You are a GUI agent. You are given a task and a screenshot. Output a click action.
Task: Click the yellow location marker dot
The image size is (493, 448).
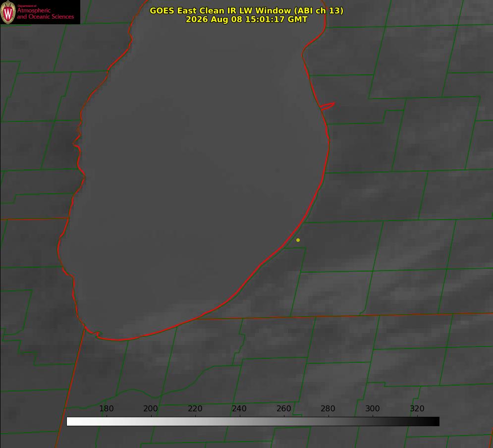coord(298,240)
